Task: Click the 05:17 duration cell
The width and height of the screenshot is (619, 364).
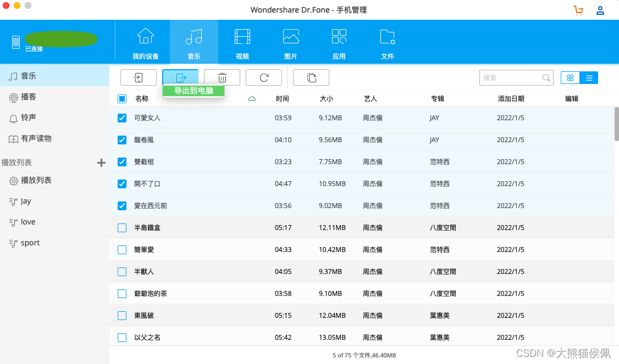Action: click(283, 227)
